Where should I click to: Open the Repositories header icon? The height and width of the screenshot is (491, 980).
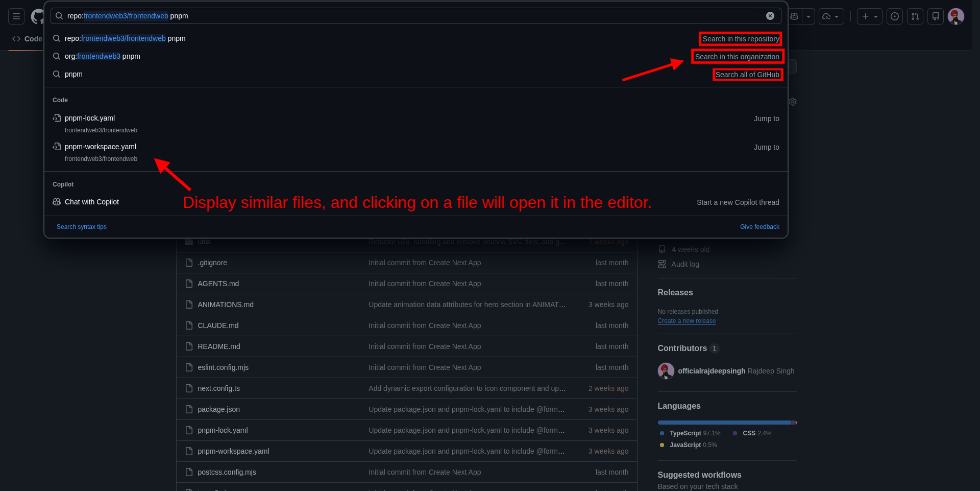(936, 16)
